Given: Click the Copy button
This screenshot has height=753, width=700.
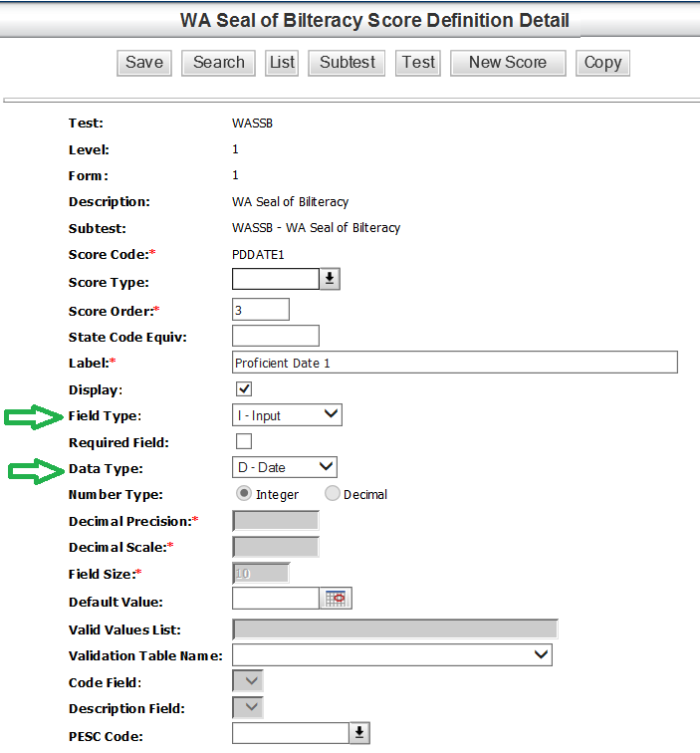Looking at the screenshot, I should pos(602,63).
